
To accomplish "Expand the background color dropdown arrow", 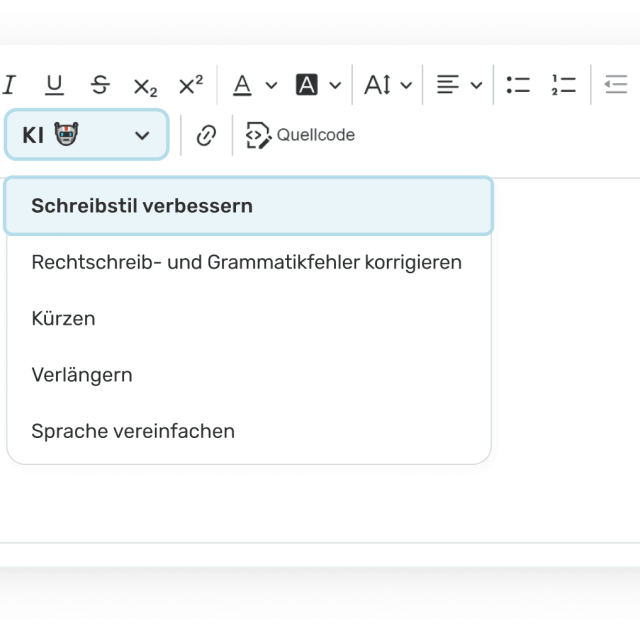I will pos(335,85).
